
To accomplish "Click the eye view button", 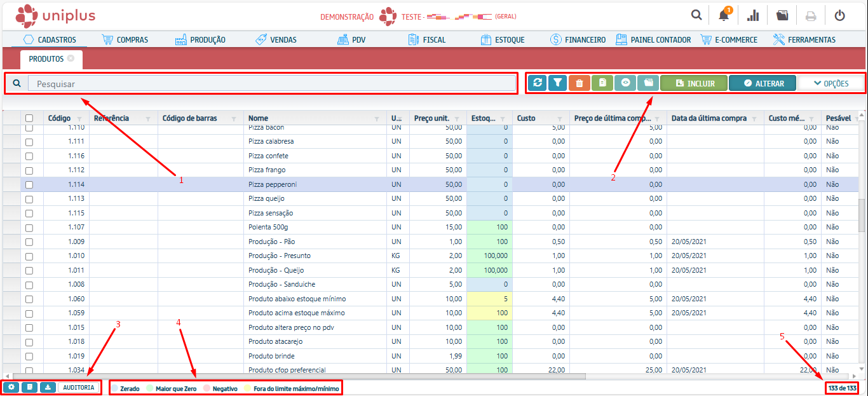I will [625, 83].
